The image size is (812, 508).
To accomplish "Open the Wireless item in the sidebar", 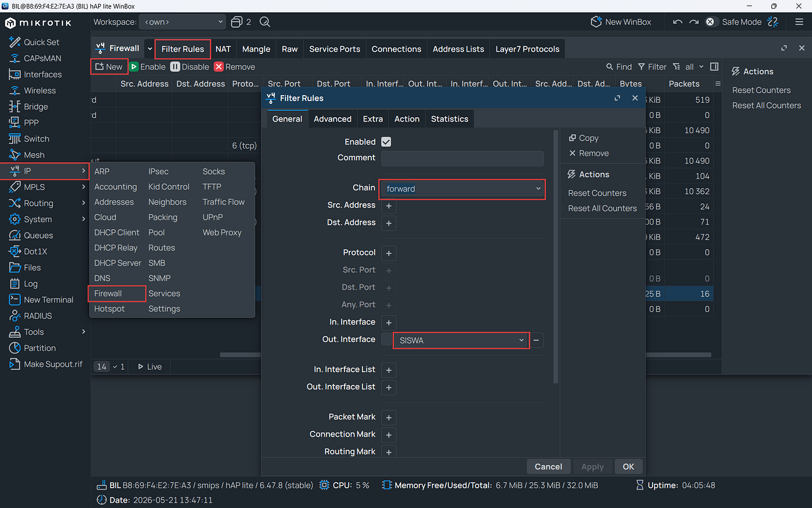I will pyautogui.click(x=39, y=91).
